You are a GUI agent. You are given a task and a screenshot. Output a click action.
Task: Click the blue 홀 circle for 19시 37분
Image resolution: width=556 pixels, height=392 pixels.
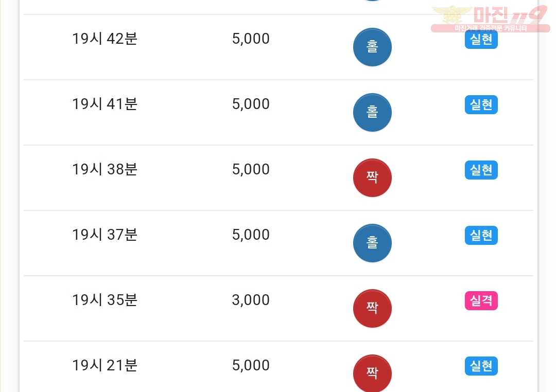click(372, 243)
